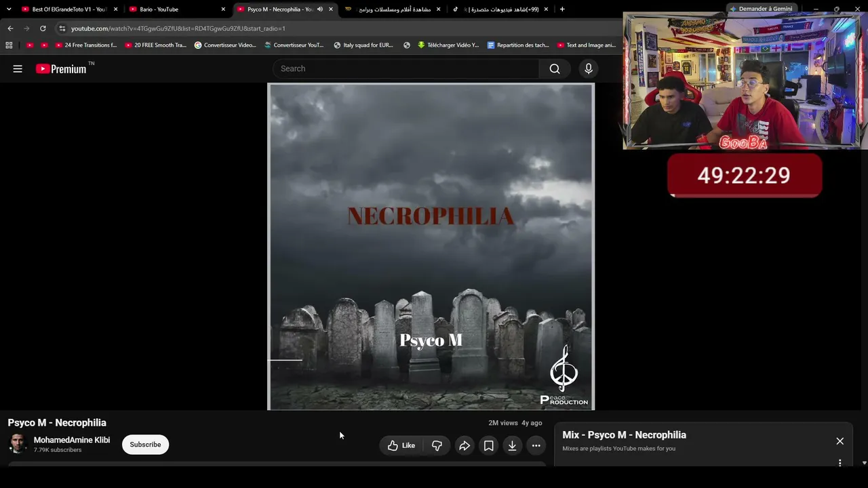Open the tab search dropdown arrow

pos(9,9)
